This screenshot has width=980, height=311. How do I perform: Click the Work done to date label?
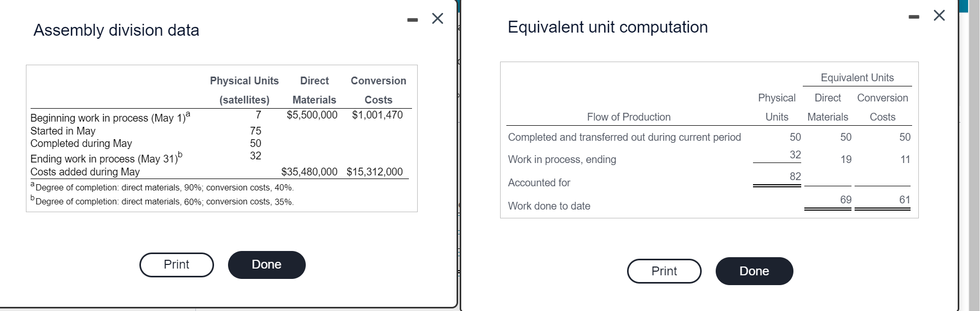click(x=549, y=206)
